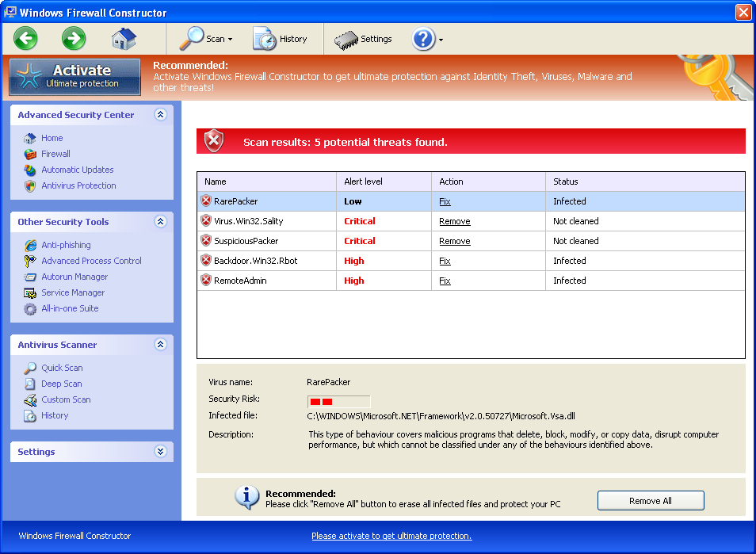
Task: Open 'Please activate to get ultimate protection' link
Action: (x=391, y=536)
